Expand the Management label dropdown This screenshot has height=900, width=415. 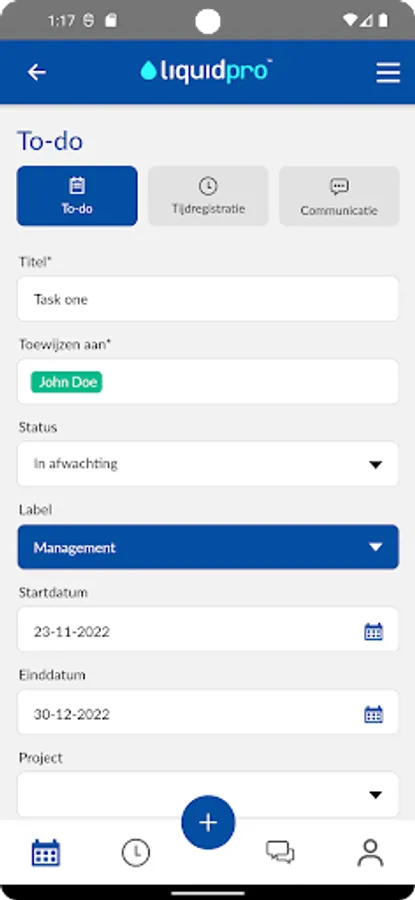[x=208, y=547]
